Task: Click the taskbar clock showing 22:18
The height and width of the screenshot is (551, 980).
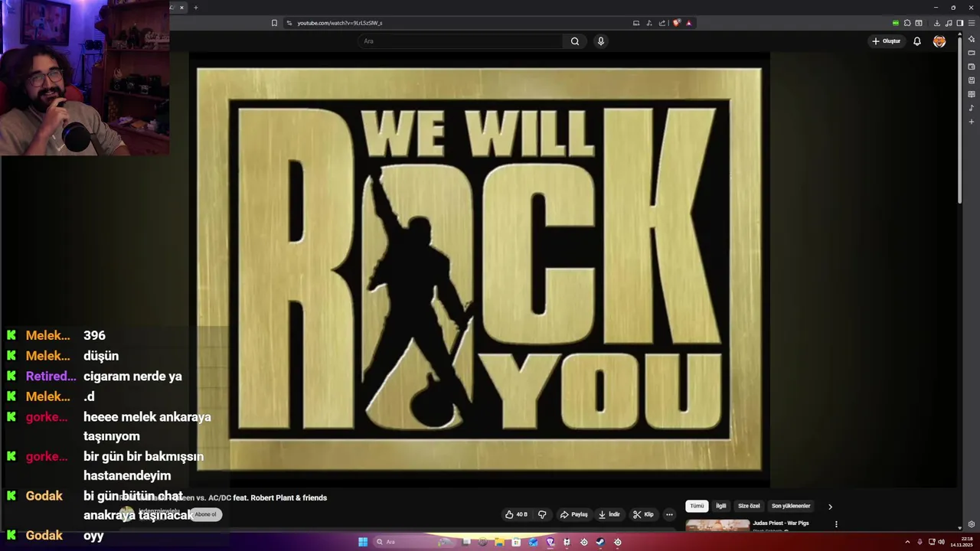Action: pyautogui.click(x=960, y=542)
